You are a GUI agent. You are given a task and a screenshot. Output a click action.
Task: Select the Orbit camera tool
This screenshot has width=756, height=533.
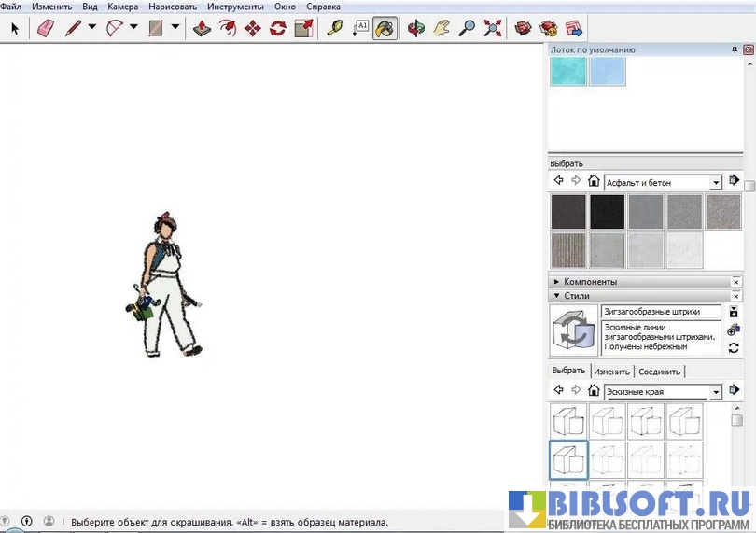(x=416, y=28)
